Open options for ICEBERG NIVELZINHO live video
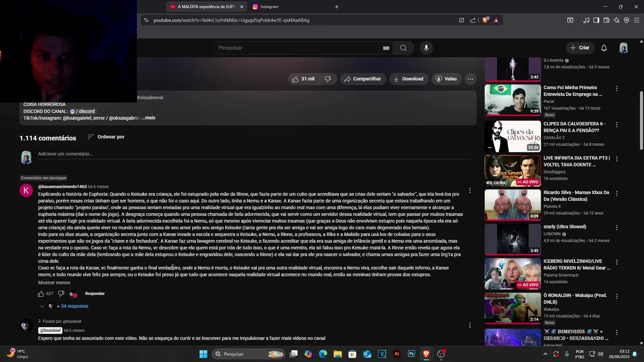Viewport: 644px width, 362px height. tap(617, 262)
